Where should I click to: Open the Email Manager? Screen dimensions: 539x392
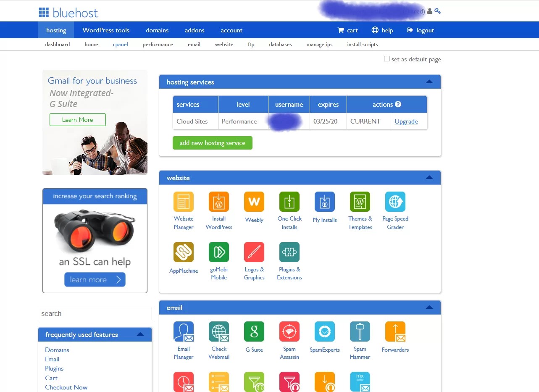click(184, 331)
